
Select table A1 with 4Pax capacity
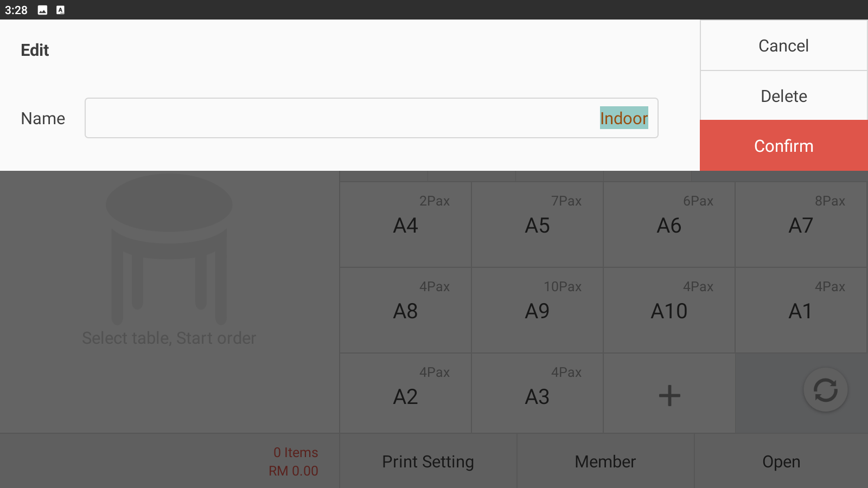[801, 310]
